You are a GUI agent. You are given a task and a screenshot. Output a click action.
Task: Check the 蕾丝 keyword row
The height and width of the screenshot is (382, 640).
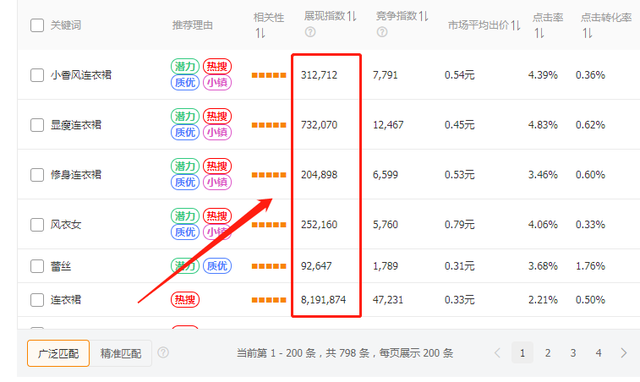pos(37,266)
